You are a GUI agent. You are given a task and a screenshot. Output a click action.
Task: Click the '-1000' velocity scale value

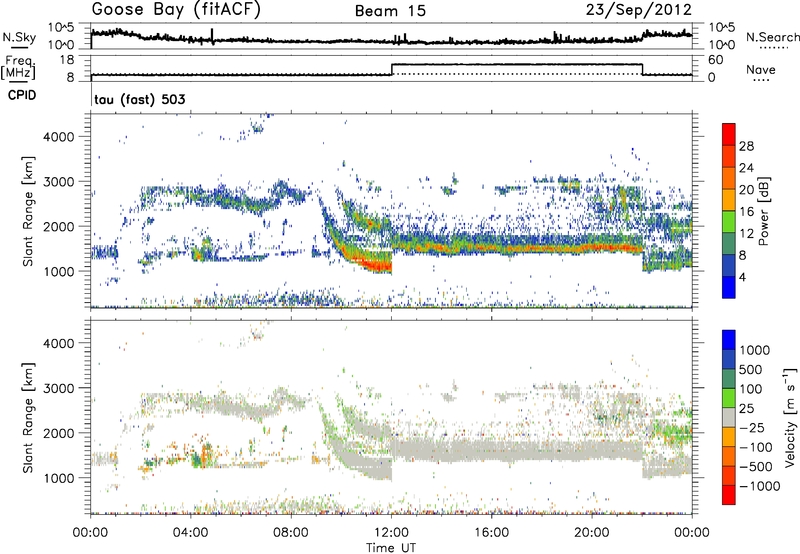759,486
